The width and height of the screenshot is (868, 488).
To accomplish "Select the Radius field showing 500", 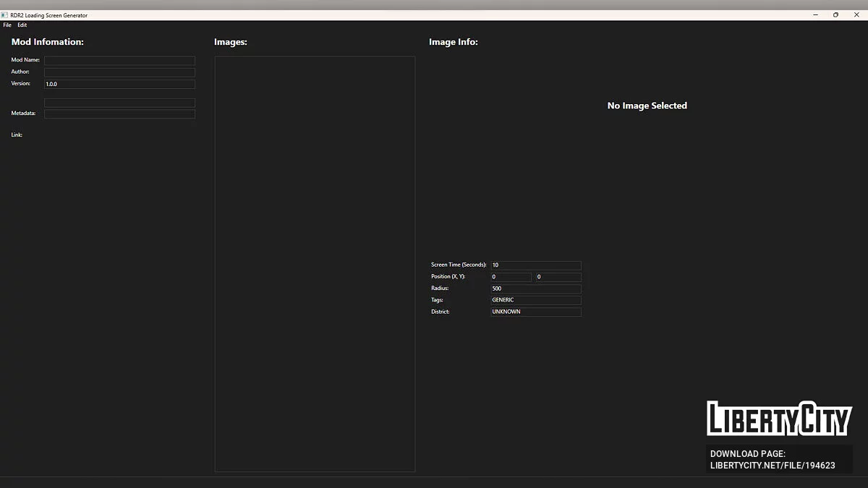I will click(x=535, y=288).
